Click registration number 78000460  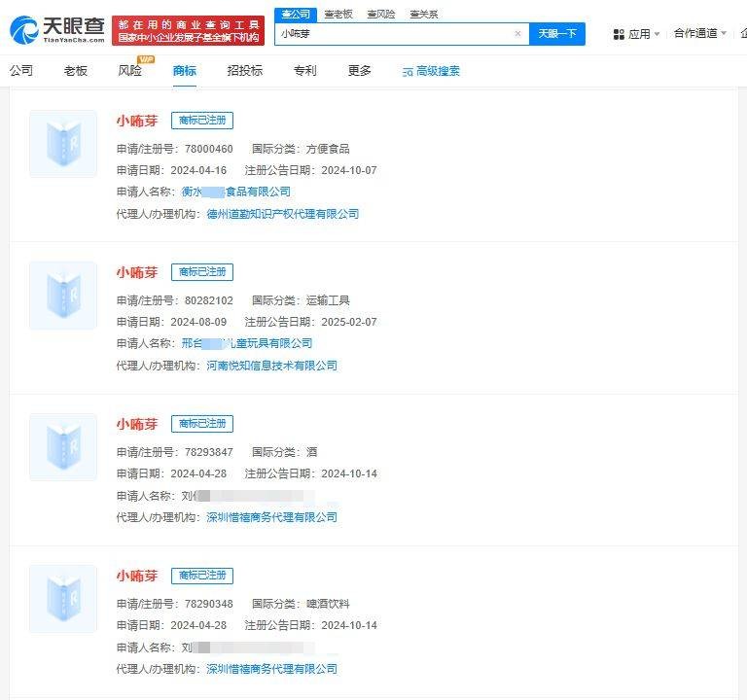pyautogui.click(x=209, y=149)
